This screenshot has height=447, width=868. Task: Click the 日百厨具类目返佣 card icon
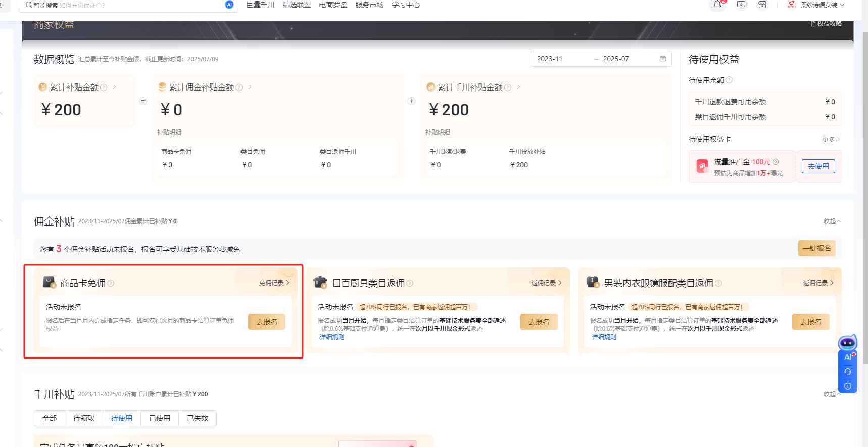(320, 282)
